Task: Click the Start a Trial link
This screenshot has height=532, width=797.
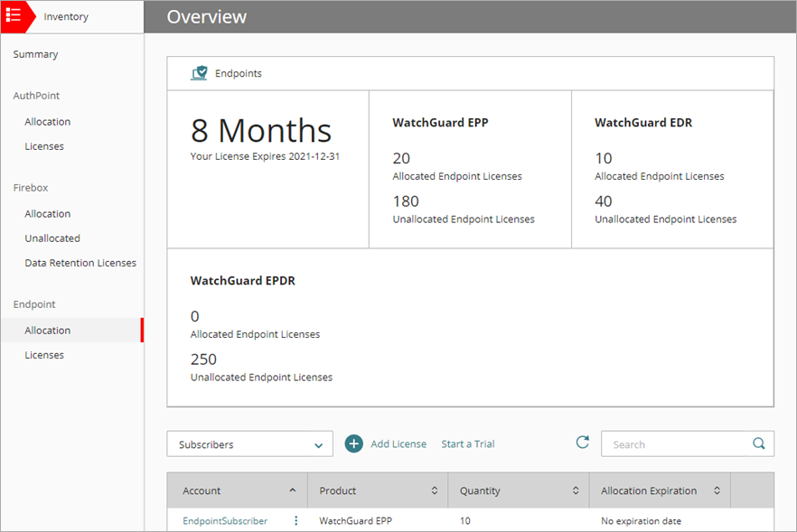Action: 467,443
